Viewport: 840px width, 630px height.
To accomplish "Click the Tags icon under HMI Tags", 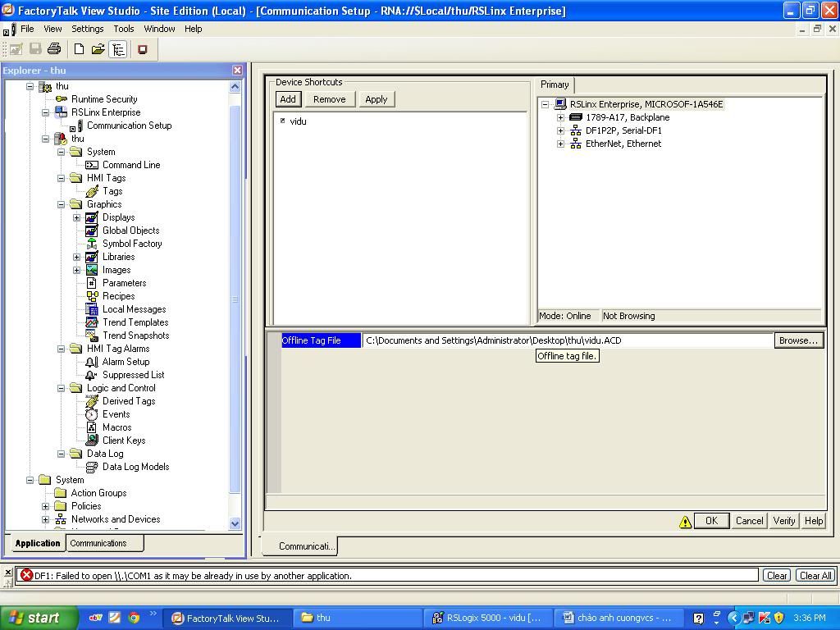I will pyautogui.click(x=92, y=191).
